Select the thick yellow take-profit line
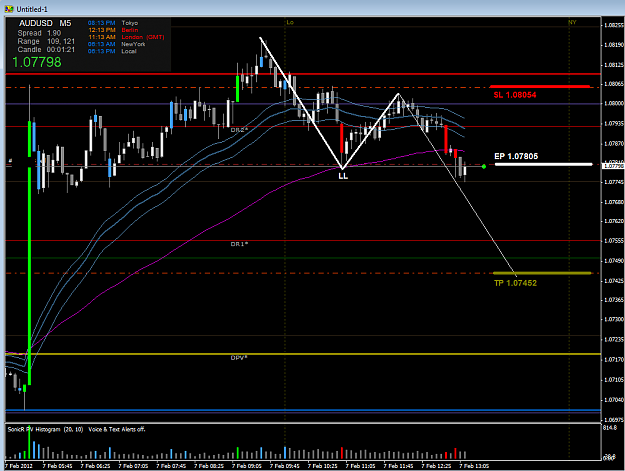Image resolution: width=625 pixels, height=471 pixels. 542,273
